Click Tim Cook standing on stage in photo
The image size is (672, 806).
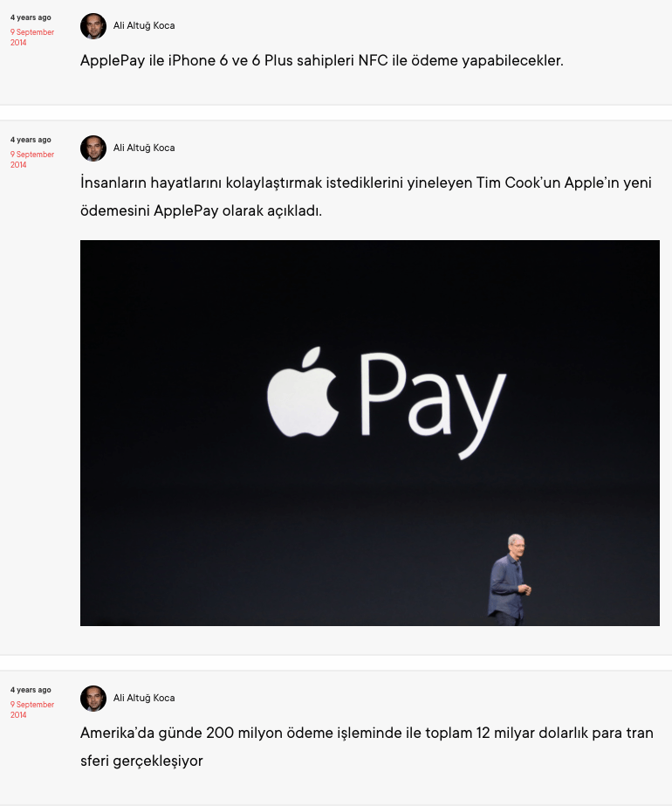pos(509,580)
